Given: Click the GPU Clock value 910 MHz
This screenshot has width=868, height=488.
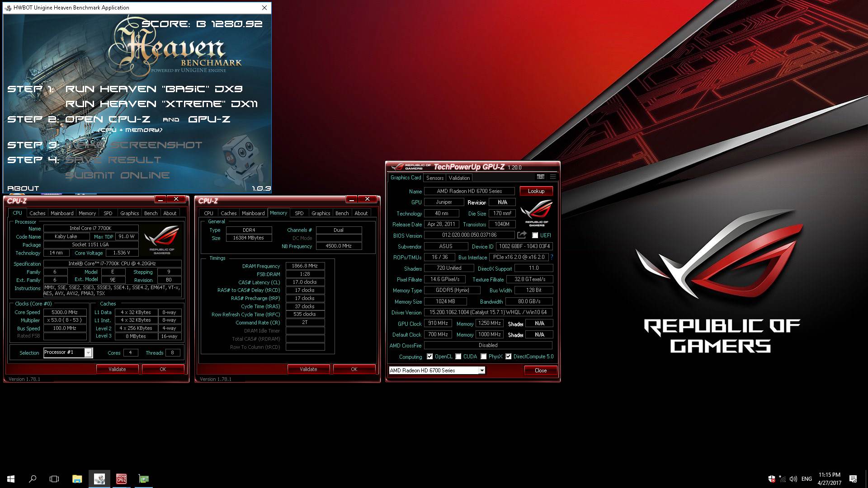Looking at the screenshot, I should 438,324.
